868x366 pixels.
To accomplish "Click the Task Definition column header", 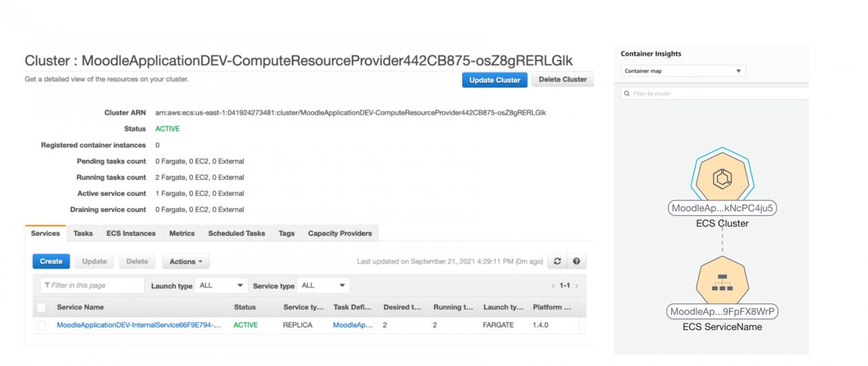I will pyautogui.click(x=353, y=307).
